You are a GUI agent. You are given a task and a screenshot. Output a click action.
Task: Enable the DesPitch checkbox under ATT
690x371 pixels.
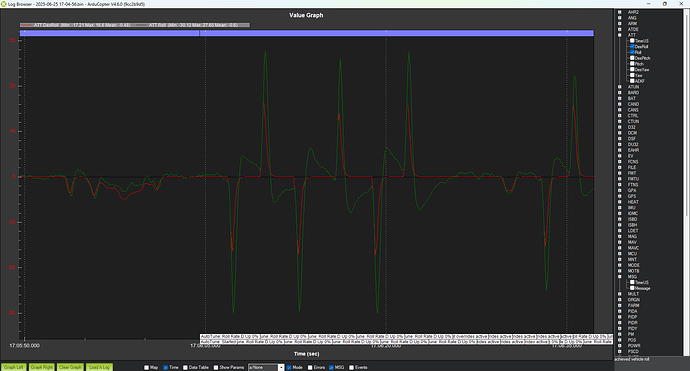click(x=632, y=58)
